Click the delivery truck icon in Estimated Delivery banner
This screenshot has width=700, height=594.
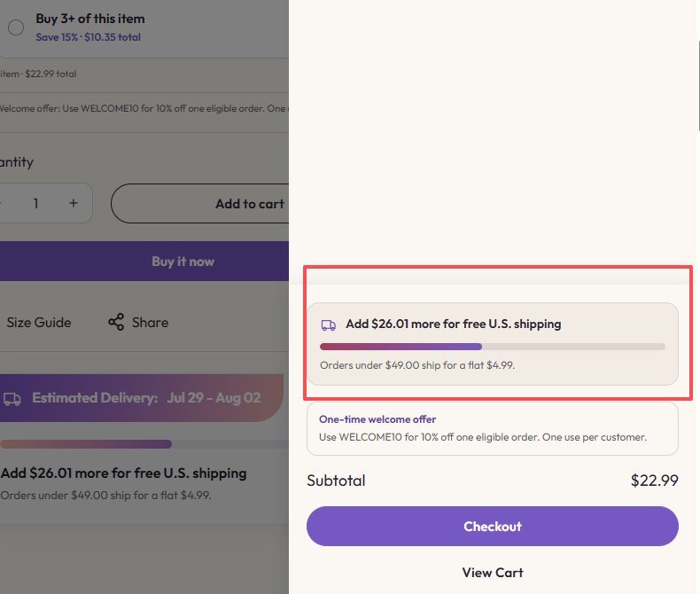(x=12, y=399)
